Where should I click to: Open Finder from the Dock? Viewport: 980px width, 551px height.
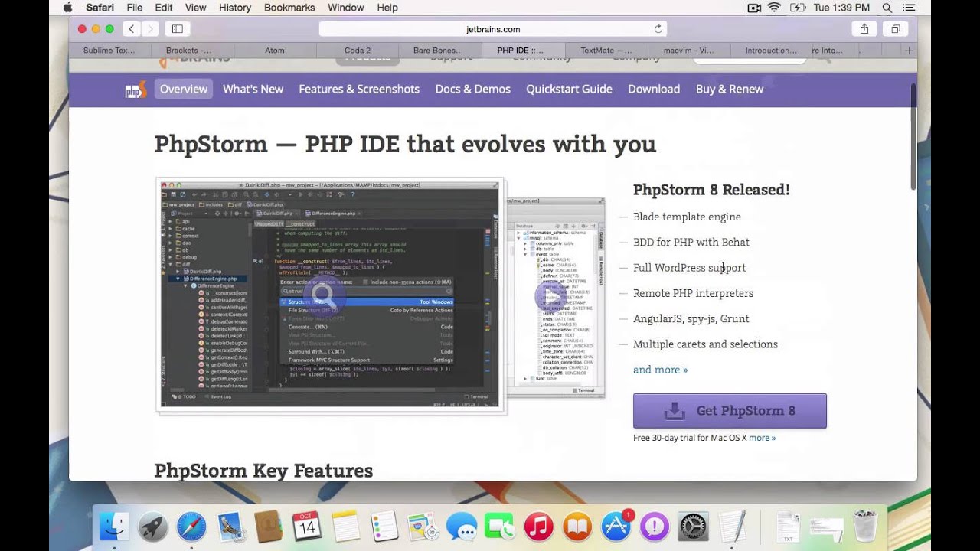[x=115, y=527]
